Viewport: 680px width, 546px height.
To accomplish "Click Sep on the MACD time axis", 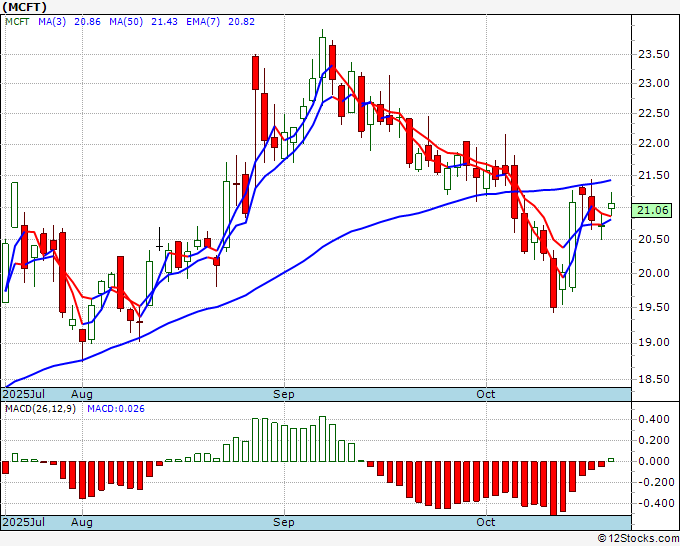I will pos(284,522).
